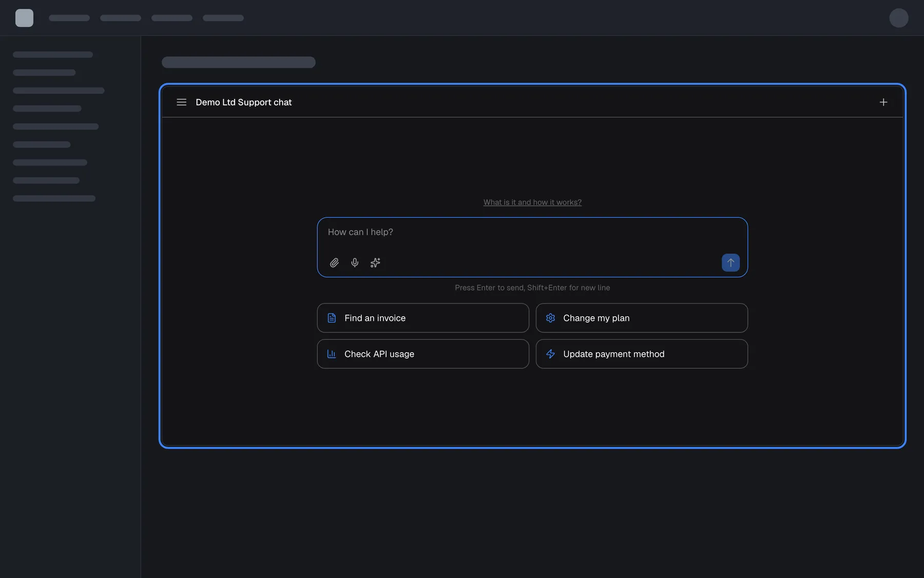Click the app logo square in top bar
Image resolution: width=924 pixels, height=578 pixels.
tap(24, 18)
